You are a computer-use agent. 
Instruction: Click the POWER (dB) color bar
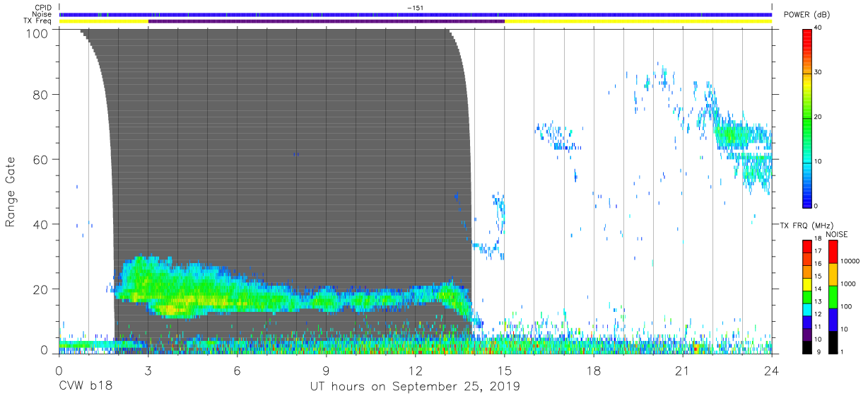tap(807, 117)
